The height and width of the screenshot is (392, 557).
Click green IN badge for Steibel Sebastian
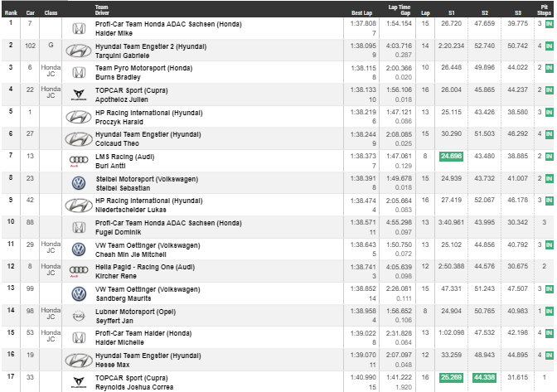coord(550,179)
